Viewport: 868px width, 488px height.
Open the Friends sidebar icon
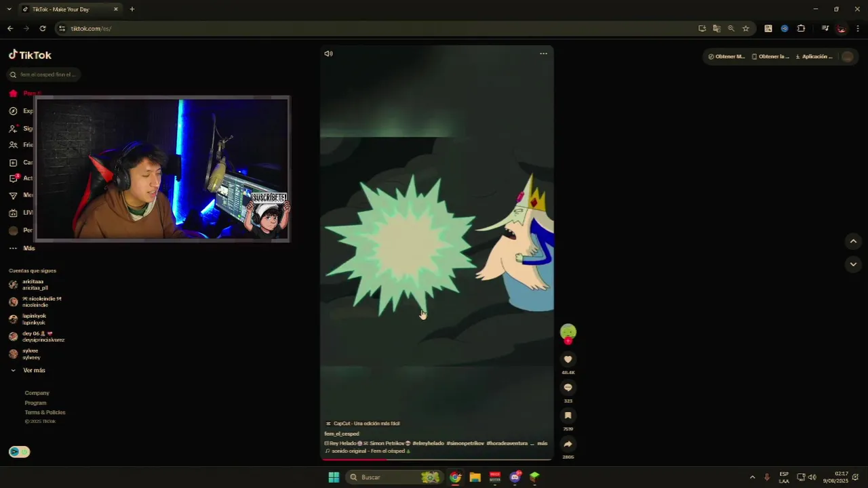click(x=13, y=145)
